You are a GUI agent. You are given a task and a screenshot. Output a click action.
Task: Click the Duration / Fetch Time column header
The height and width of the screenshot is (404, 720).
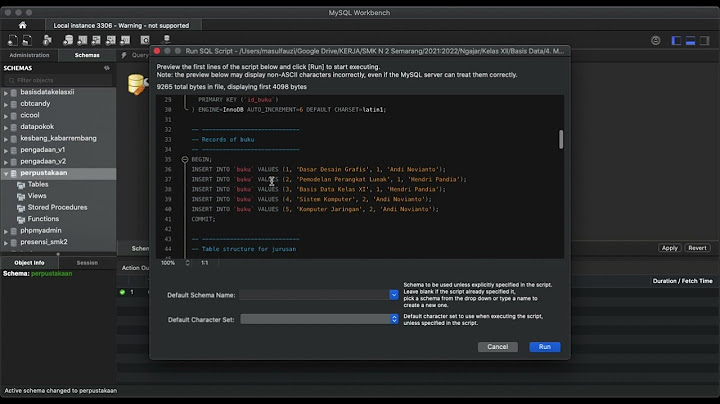682,281
